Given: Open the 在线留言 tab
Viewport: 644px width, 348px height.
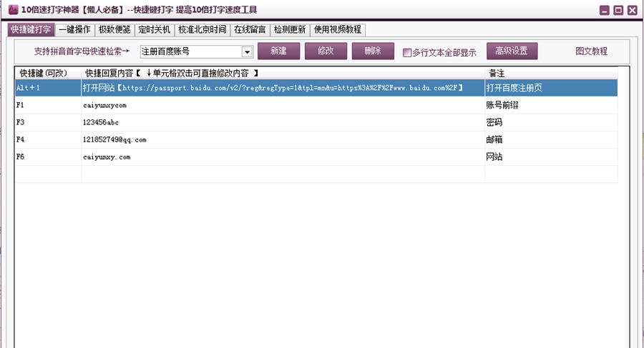Looking at the screenshot, I should [250, 29].
